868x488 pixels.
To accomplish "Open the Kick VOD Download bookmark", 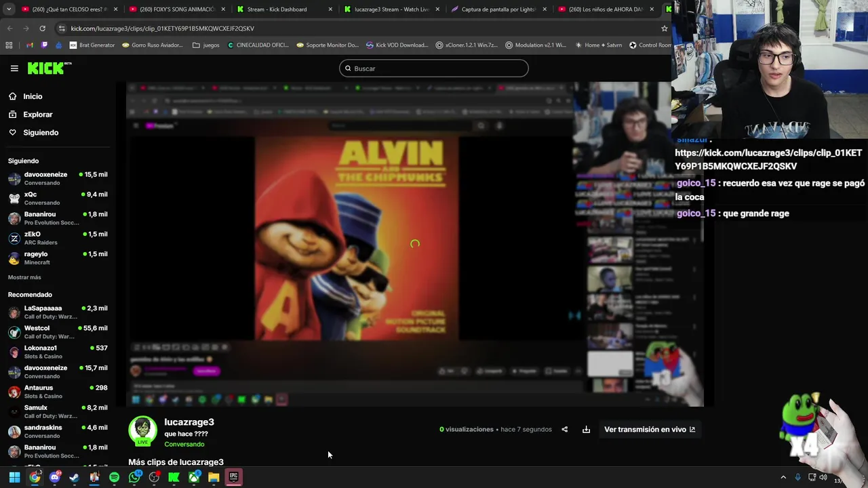I will click(x=397, y=45).
